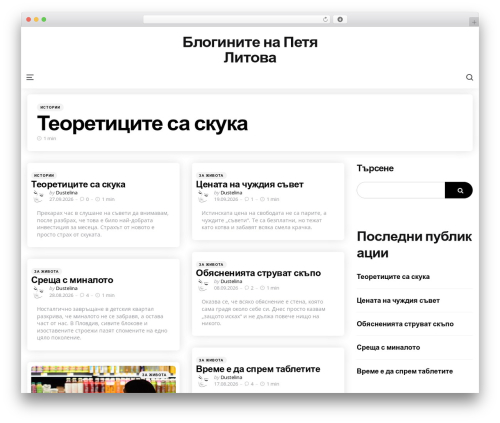The height and width of the screenshot is (423, 500).
Task: Click ИСТОРИИ tag on Теоретиците са скука card
Action: pos(44,175)
